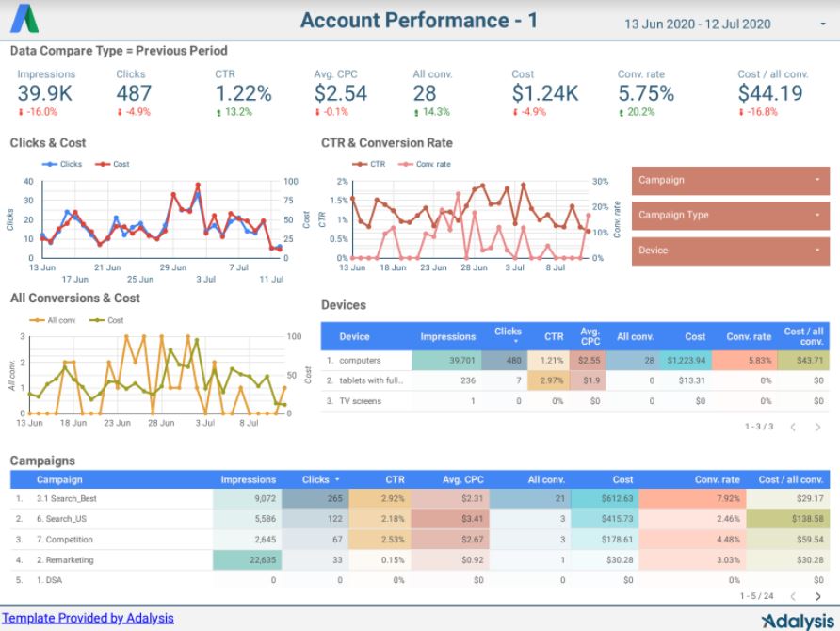Go to previous page of Campaigns table

(x=793, y=596)
